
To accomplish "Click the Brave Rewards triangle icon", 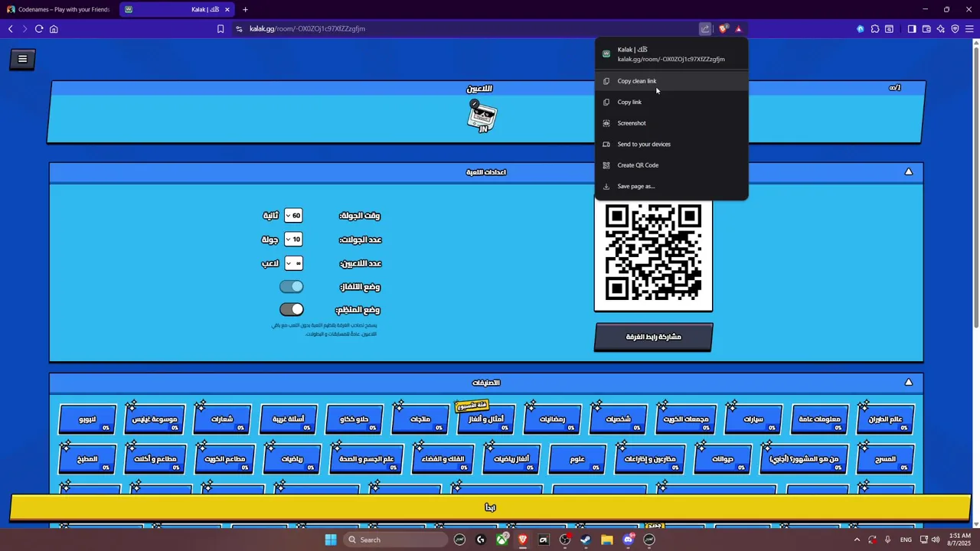I will point(739,29).
